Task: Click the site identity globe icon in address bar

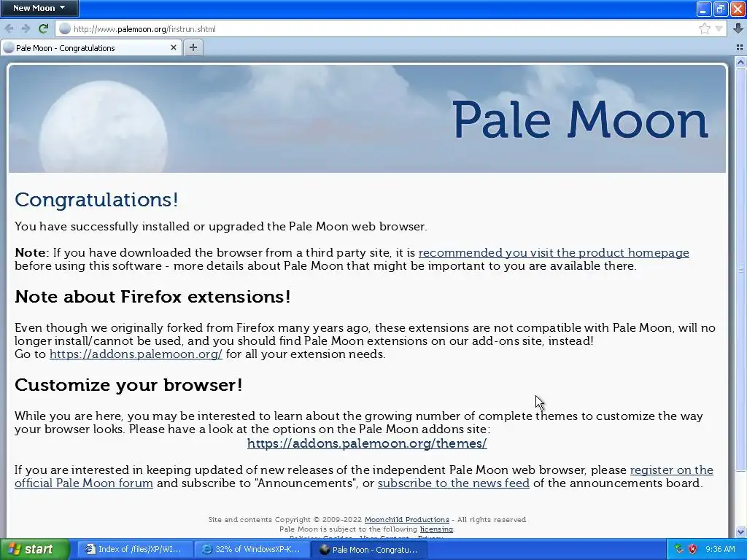Action: pyautogui.click(x=65, y=29)
